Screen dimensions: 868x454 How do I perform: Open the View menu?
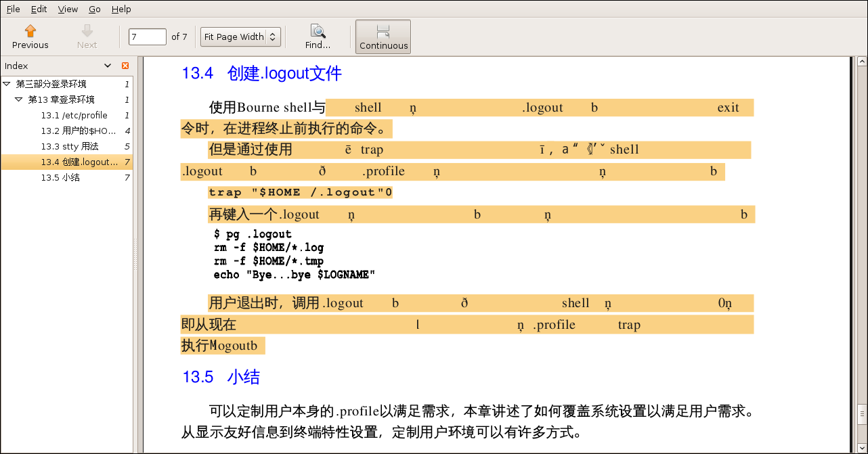pos(68,9)
